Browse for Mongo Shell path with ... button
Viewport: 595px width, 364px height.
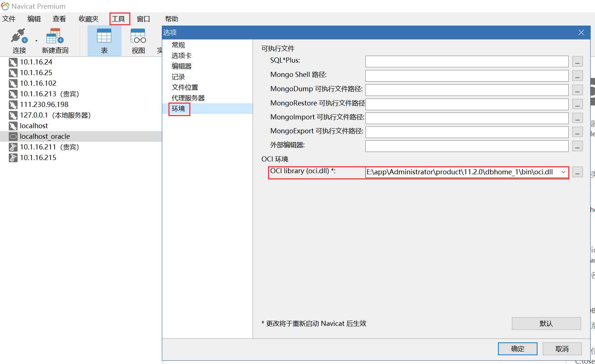pos(577,76)
